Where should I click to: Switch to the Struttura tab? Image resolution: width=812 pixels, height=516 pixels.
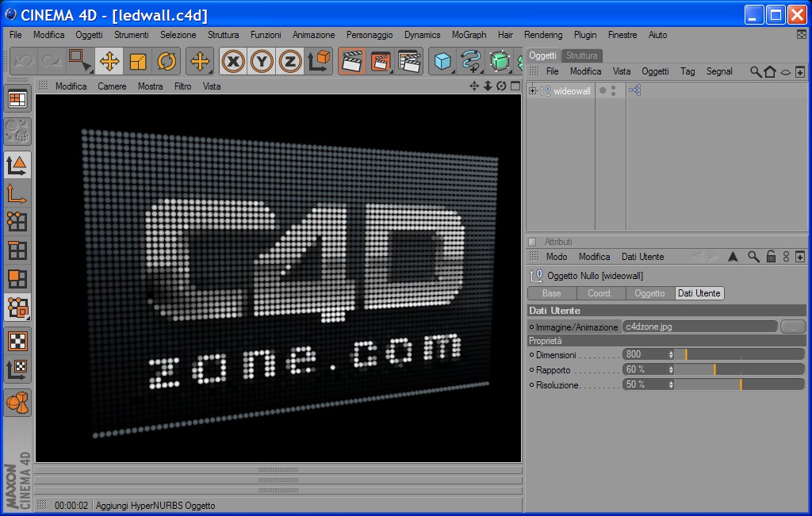pyautogui.click(x=581, y=55)
